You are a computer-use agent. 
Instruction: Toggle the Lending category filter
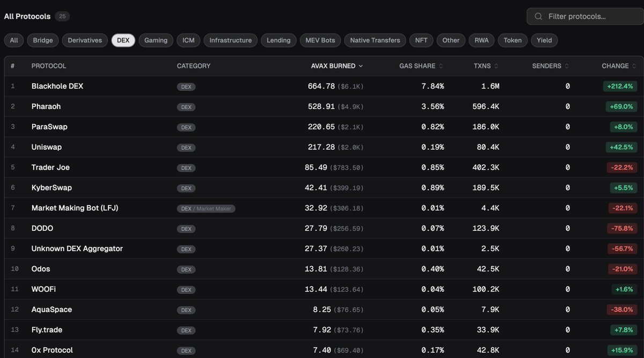pyautogui.click(x=279, y=40)
